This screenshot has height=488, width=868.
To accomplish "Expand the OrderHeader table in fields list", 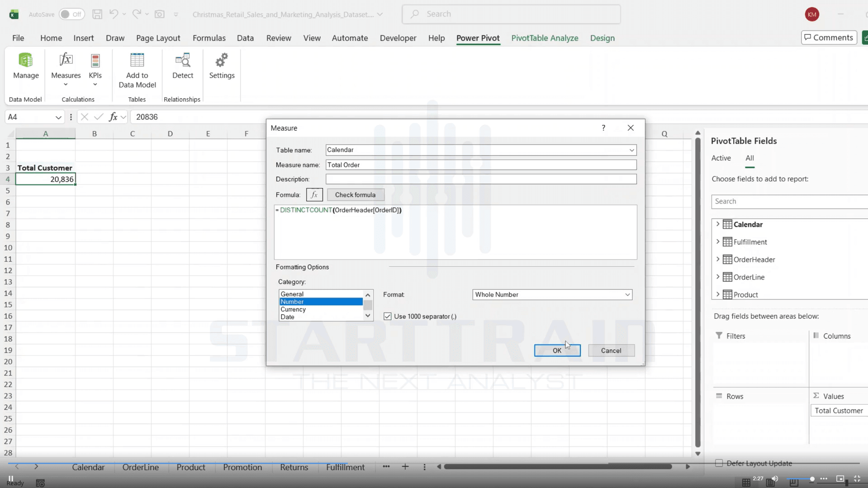I will pyautogui.click(x=717, y=260).
